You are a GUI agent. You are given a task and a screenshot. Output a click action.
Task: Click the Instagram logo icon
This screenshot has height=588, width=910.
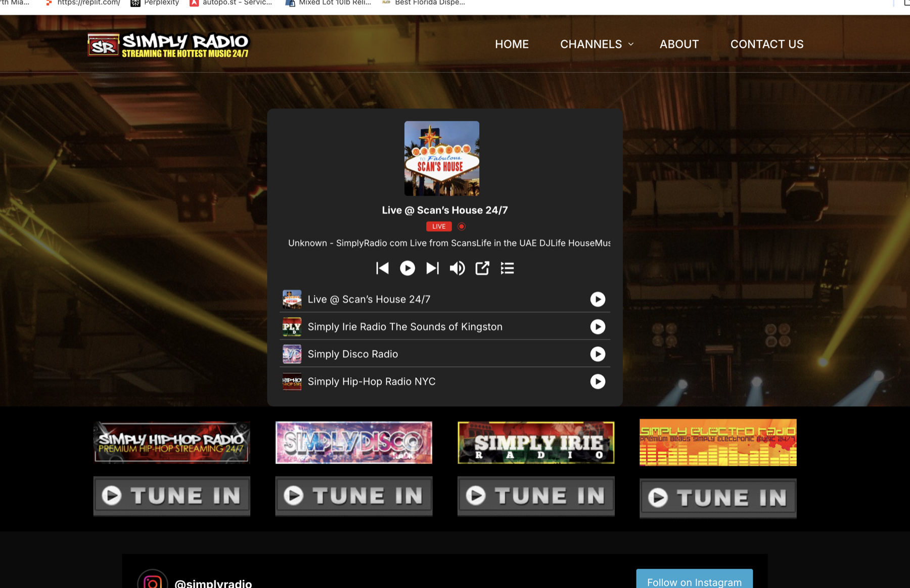point(153,580)
